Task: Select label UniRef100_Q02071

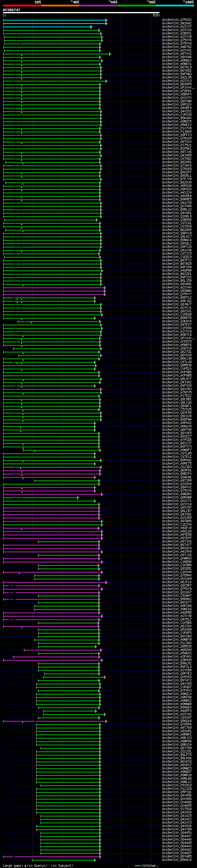Action: click(176, 501)
